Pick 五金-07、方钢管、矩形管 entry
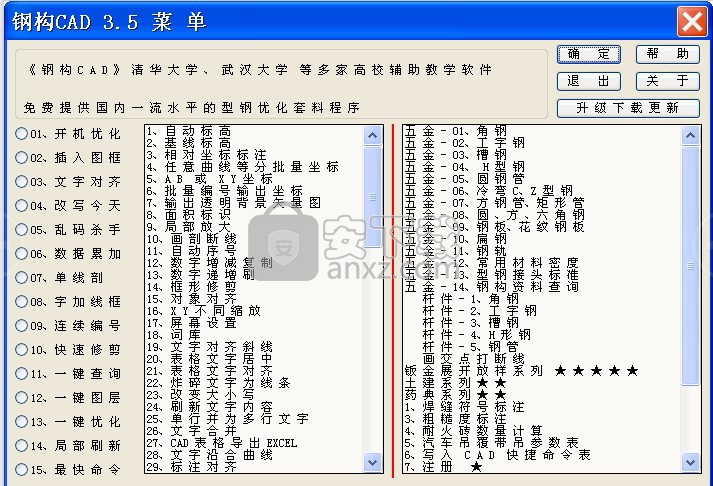 494,203
